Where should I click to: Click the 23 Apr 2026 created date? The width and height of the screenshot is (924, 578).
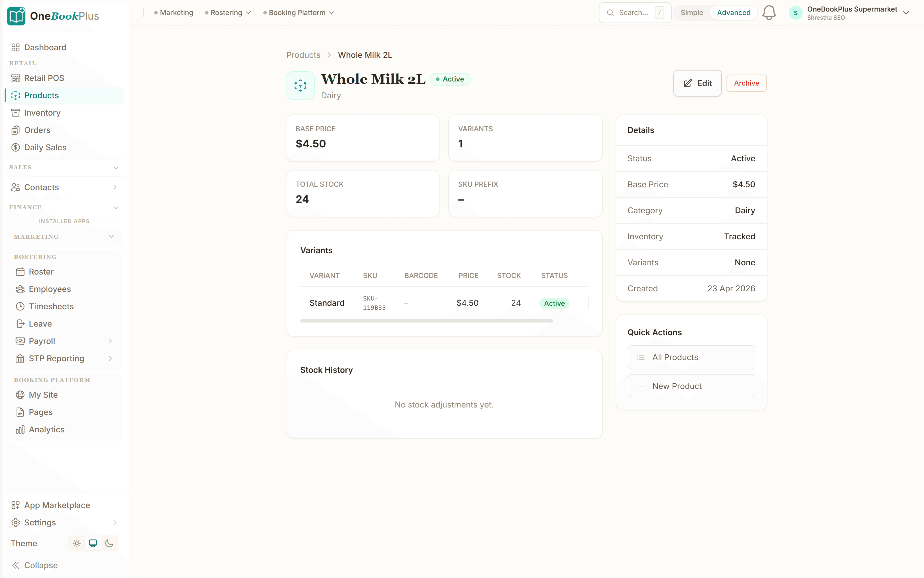tap(731, 289)
